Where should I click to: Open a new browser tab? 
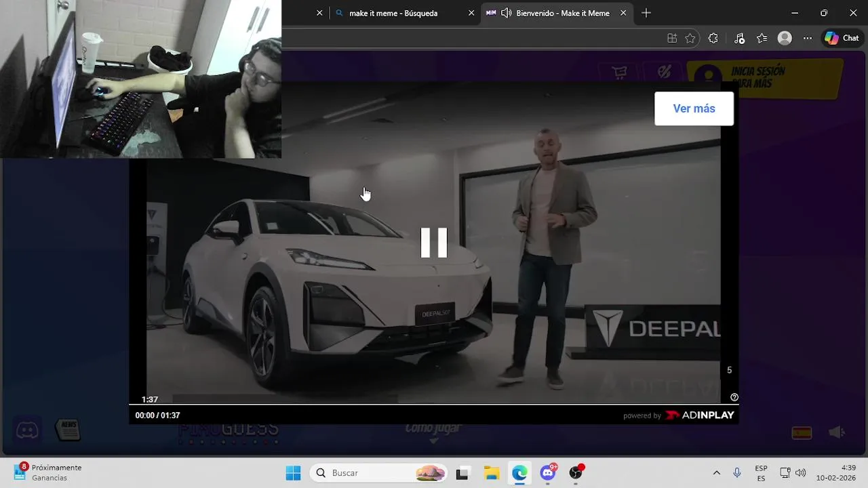pos(646,13)
